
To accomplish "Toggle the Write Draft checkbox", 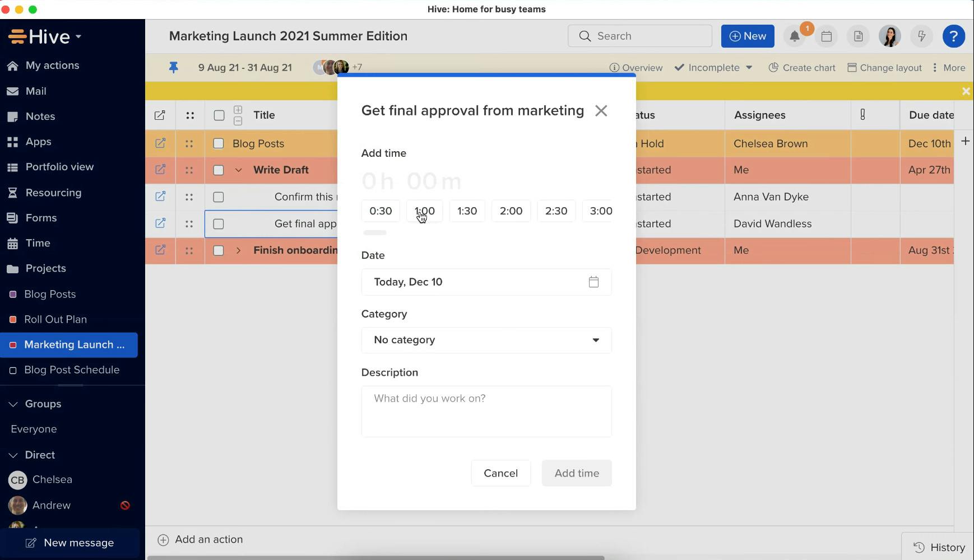I will 219,170.
